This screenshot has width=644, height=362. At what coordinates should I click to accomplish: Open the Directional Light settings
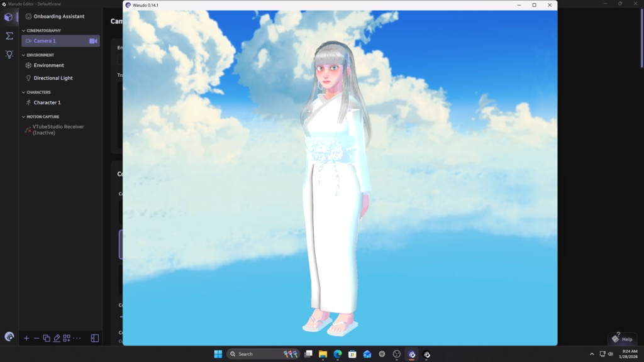[52, 77]
